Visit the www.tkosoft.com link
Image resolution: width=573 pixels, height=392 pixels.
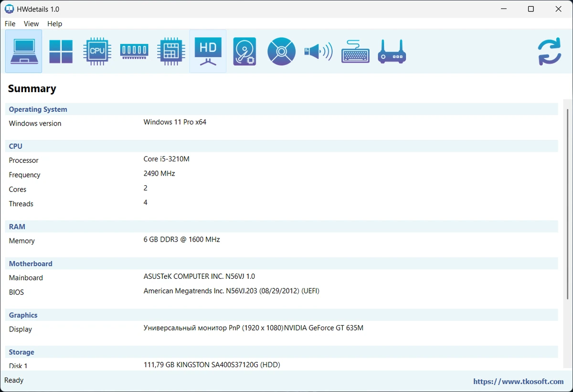(x=519, y=381)
